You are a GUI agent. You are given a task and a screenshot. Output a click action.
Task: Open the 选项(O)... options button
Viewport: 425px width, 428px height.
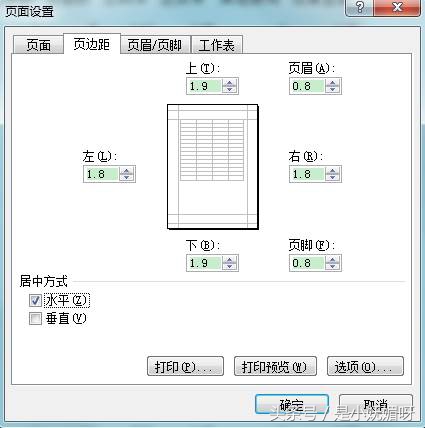point(365,366)
